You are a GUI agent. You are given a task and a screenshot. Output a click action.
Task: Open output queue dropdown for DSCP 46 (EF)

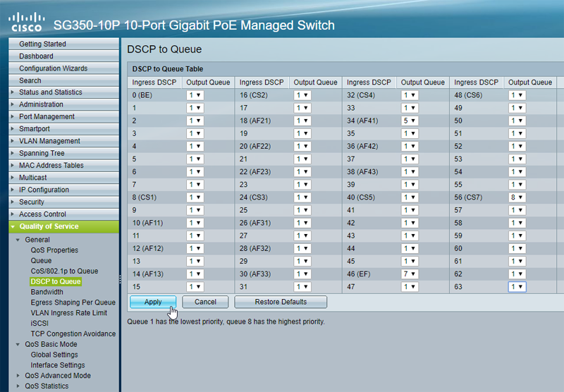click(410, 274)
